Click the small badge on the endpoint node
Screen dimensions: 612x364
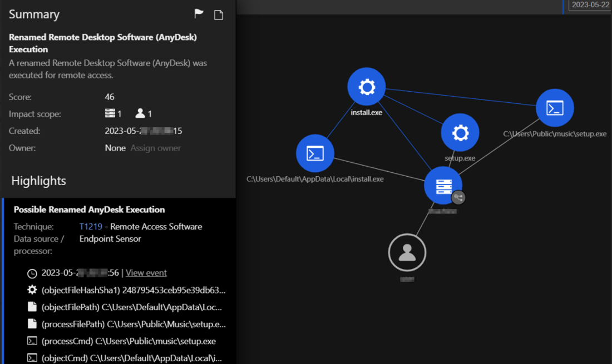coord(458,197)
